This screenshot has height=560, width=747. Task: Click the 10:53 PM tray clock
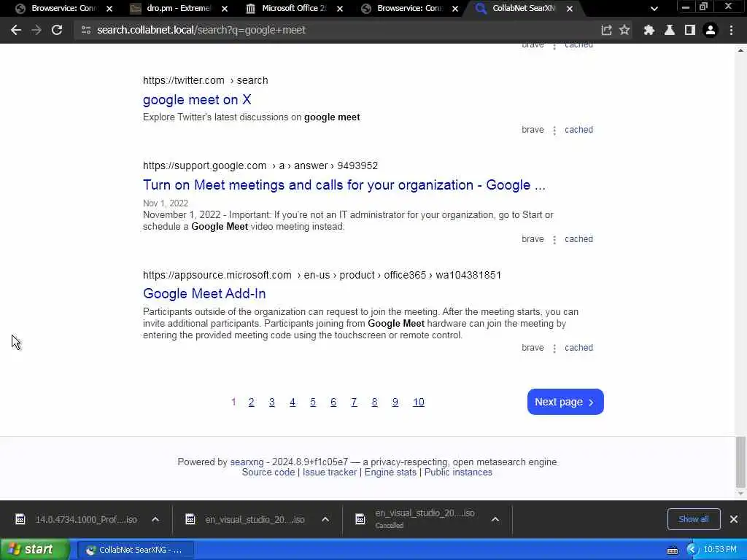720,550
